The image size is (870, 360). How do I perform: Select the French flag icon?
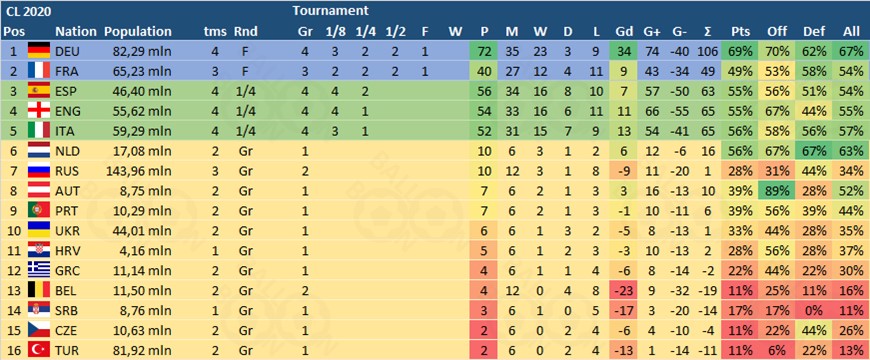point(39,72)
